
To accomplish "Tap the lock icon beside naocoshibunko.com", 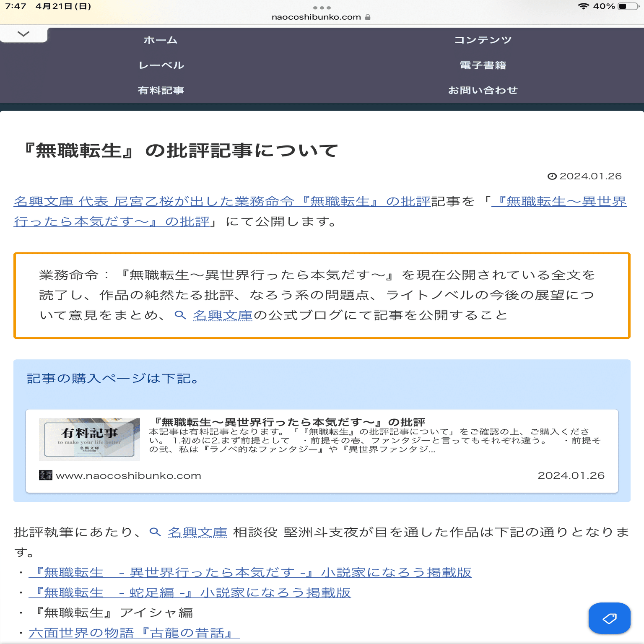I will pyautogui.click(x=368, y=17).
